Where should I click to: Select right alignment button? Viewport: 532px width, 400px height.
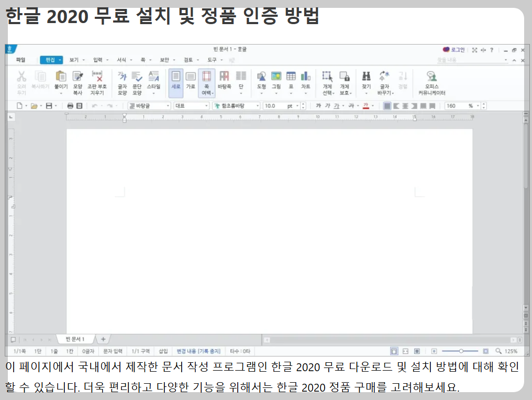coord(414,106)
